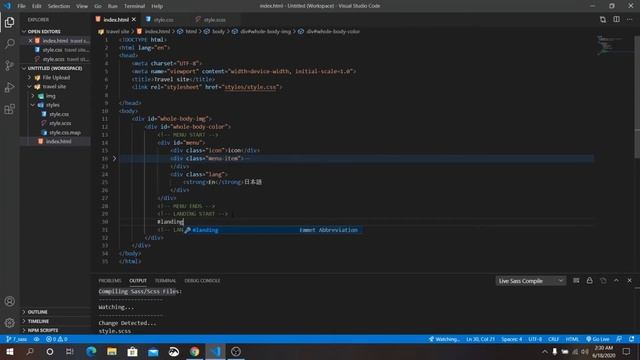
Task: Open the Selection menu
Action: point(59,6)
